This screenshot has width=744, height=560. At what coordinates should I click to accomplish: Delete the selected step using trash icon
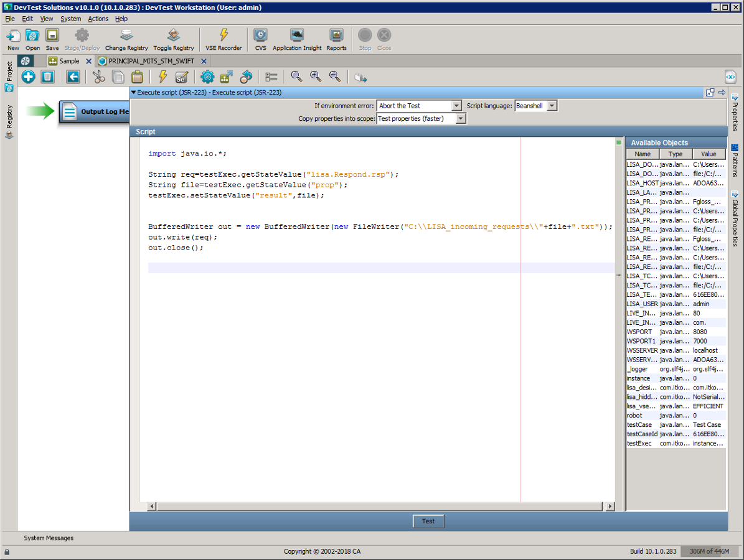click(x=47, y=77)
